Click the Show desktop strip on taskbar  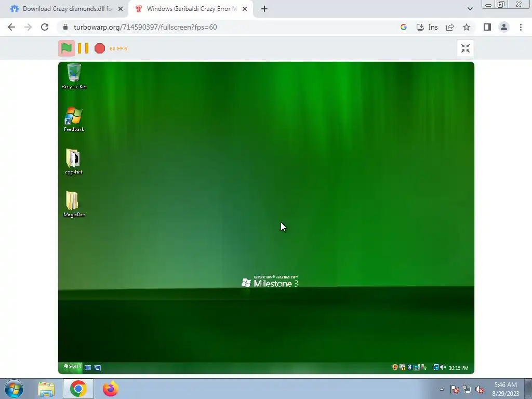528,389
